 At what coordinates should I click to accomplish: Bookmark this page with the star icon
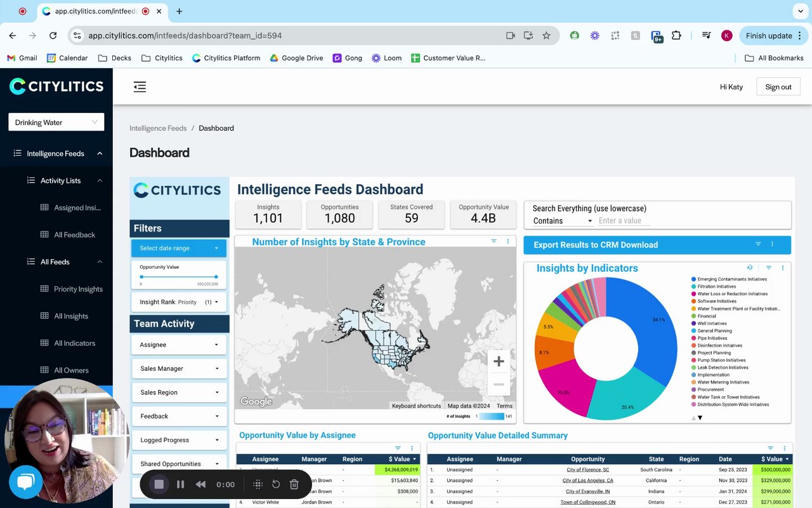(546, 36)
